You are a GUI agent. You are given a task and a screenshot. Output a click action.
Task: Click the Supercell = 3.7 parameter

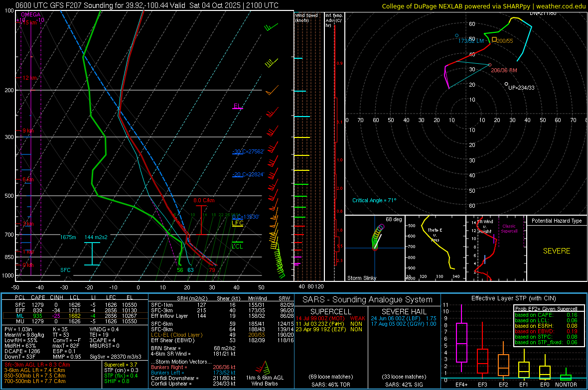pos(121,365)
